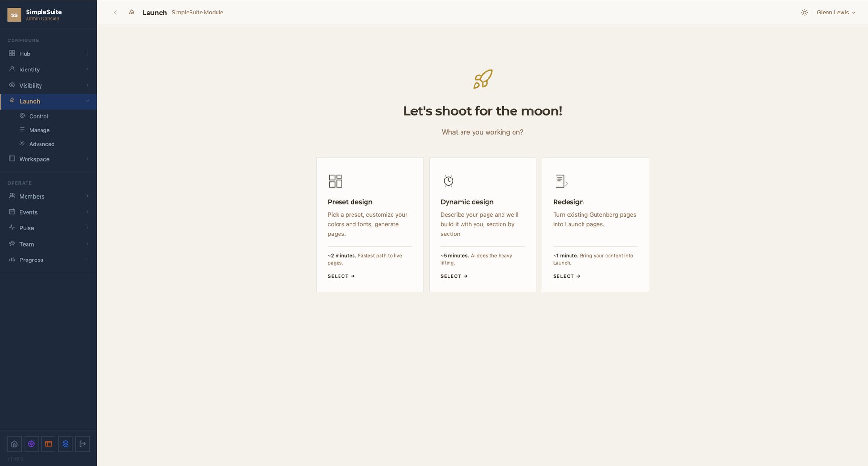
Task: Click the purple target icon in sidebar footer
Action: [x=31, y=444]
